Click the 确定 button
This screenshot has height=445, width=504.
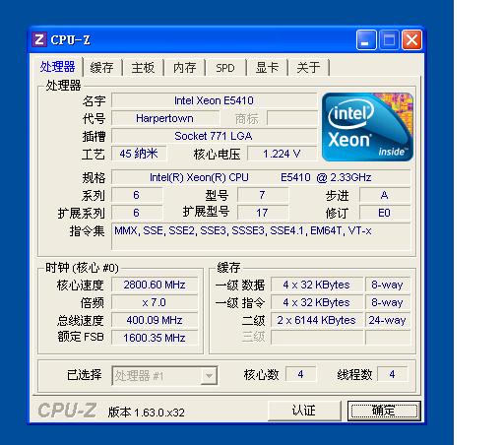coord(384,411)
